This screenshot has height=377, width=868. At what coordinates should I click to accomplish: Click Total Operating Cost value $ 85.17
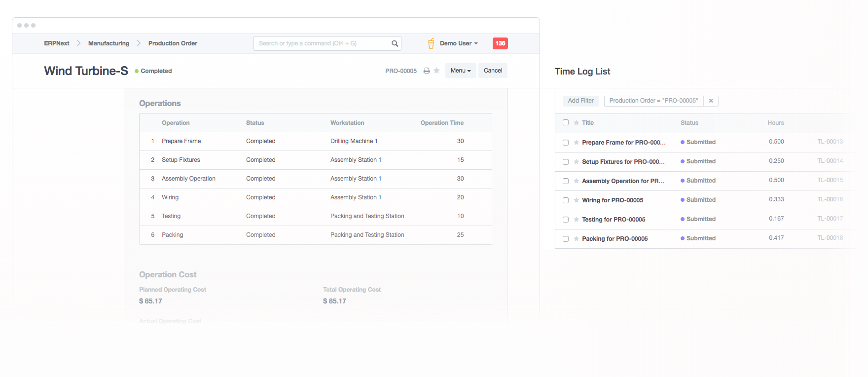pos(334,301)
